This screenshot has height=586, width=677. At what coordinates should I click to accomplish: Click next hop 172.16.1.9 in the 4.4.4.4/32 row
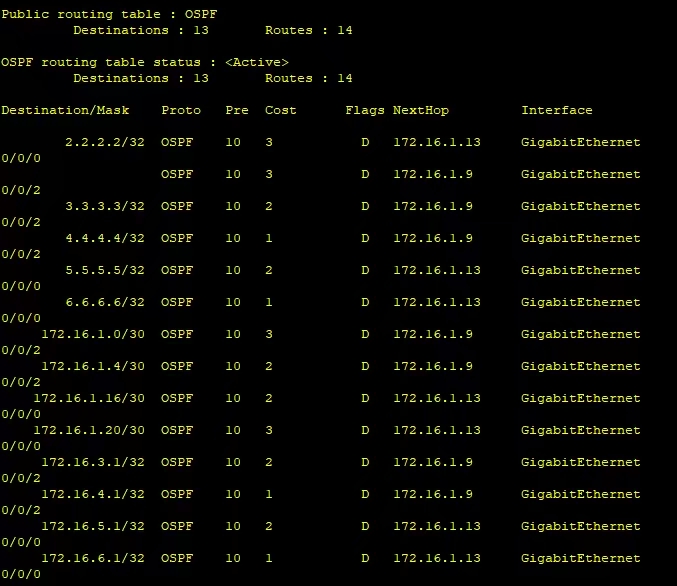[433, 238]
